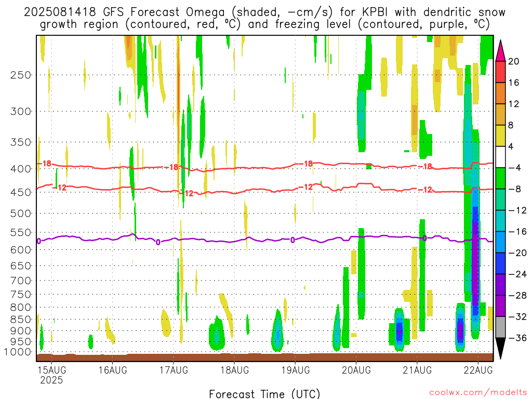Select the 400 pressure level label
This screenshot has height=399, width=532.
21,169
